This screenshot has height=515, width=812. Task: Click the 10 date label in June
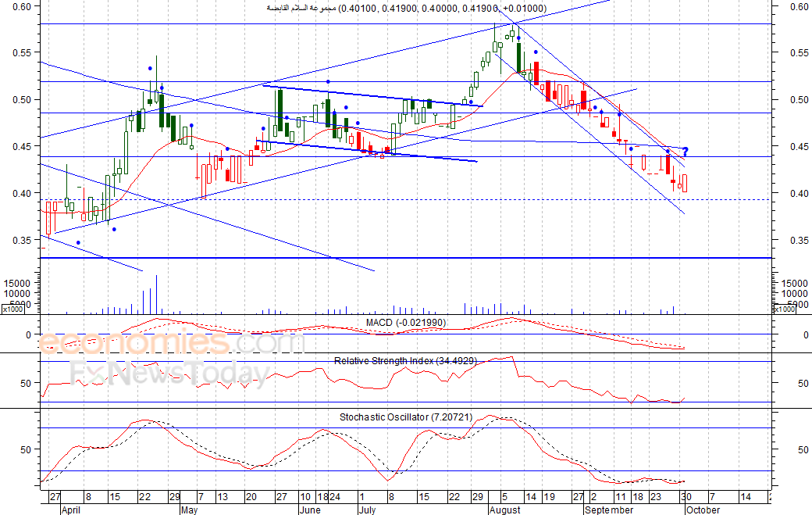click(x=305, y=497)
